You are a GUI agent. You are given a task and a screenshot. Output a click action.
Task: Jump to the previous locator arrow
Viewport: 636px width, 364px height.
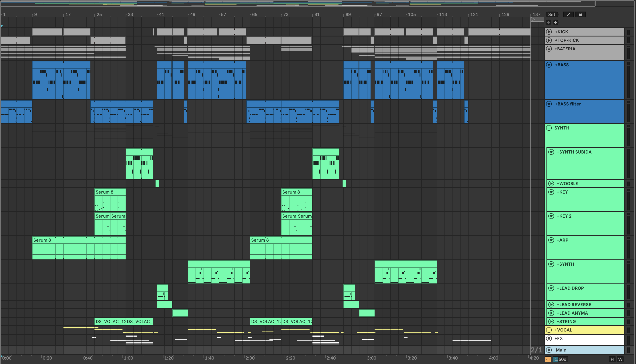point(548,22)
